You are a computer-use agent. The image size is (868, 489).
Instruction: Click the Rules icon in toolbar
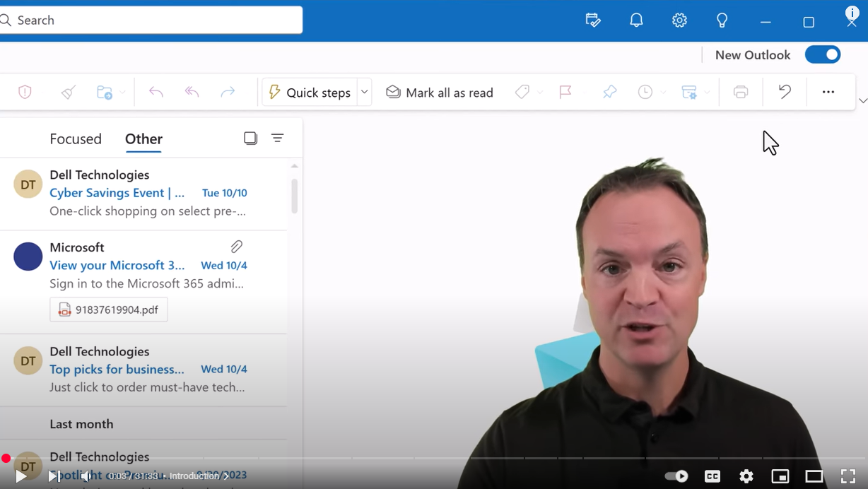point(689,92)
